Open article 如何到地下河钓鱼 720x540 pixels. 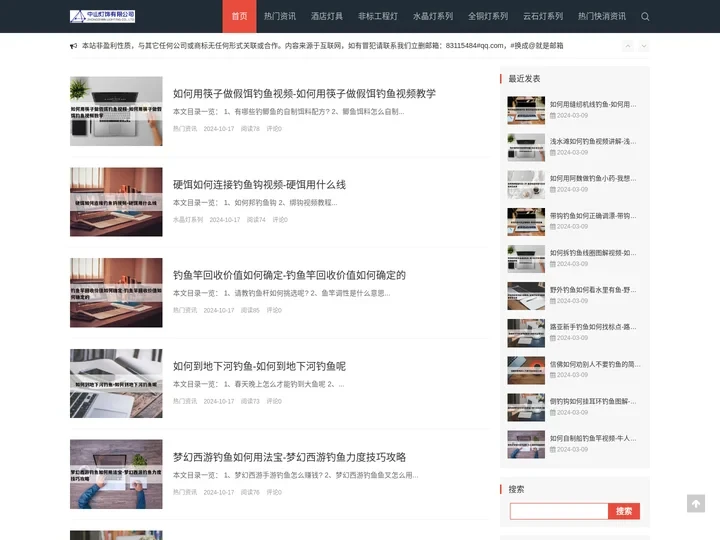pyautogui.click(x=259, y=366)
